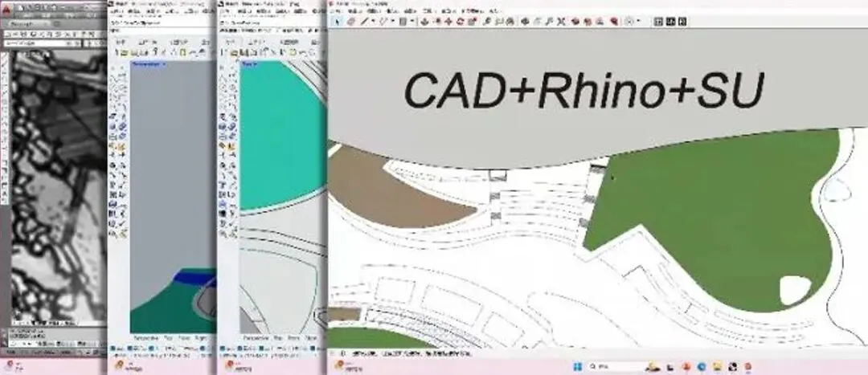This screenshot has width=868, height=375.
Task: Switch to Top tab in right Rhino window
Action: [x=278, y=339]
